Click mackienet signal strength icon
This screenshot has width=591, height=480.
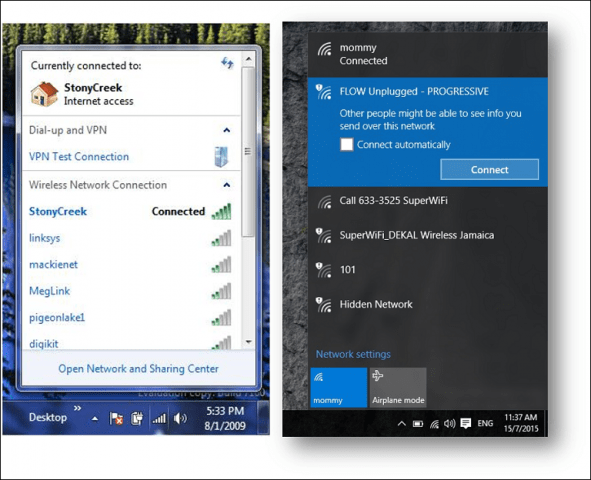221,264
